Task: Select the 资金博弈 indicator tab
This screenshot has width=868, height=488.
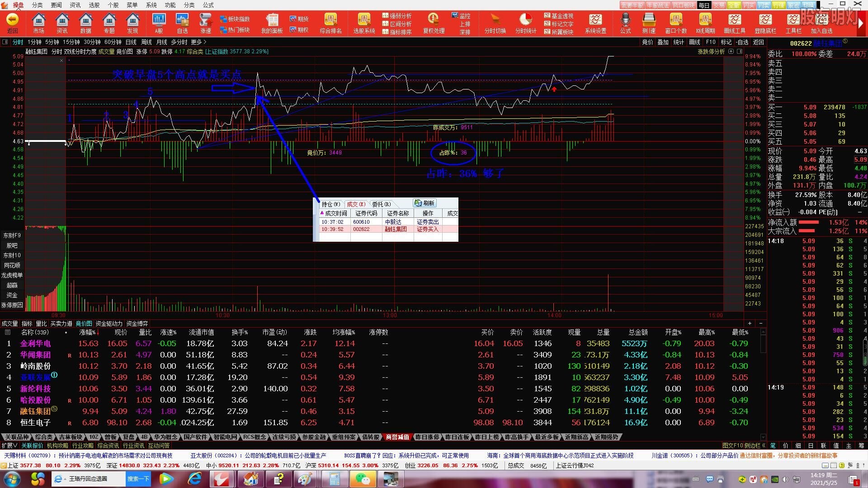Action: 137,324
